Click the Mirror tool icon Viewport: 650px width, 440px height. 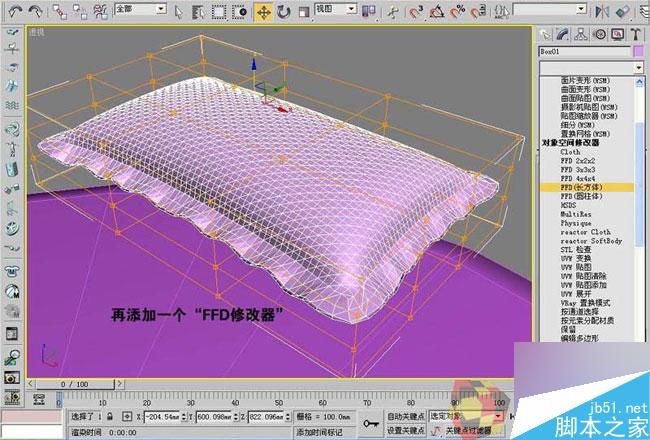click(x=602, y=12)
